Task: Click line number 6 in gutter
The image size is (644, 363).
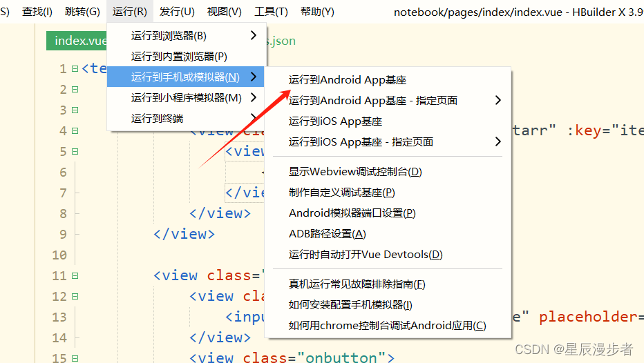Action: pos(63,173)
